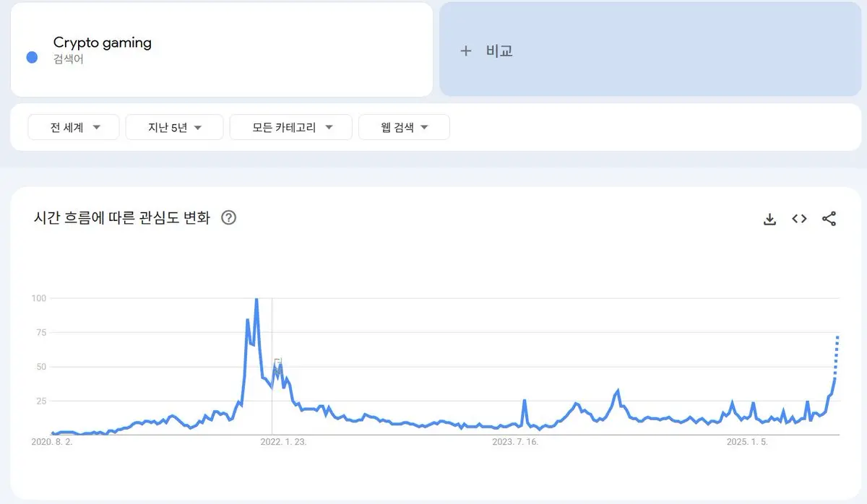Viewport: 867px width, 504px height.
Task: Download the interest over time chart data
Action: tap(769, 219)
